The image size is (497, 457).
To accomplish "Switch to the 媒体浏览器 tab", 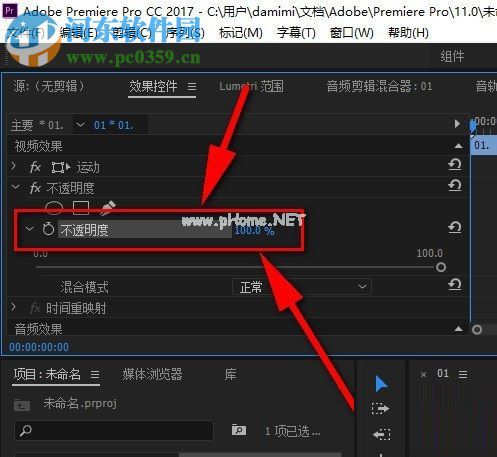I will click(x=152, y=374).
